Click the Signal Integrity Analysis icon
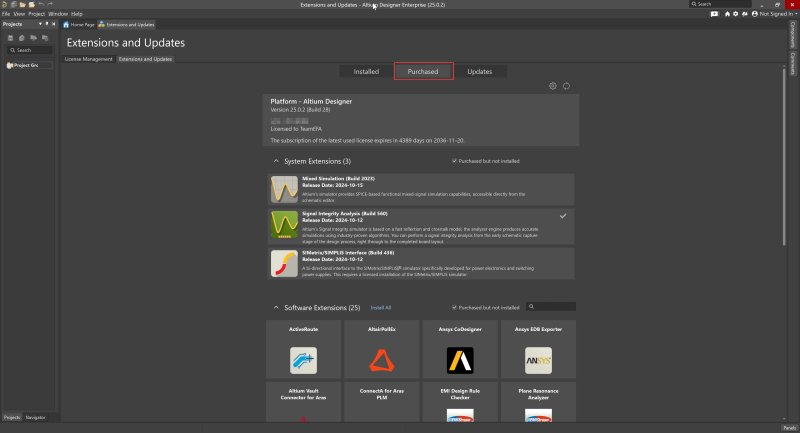Image resolution: width=800 pixels, height=433 pixels. (284, 224)
